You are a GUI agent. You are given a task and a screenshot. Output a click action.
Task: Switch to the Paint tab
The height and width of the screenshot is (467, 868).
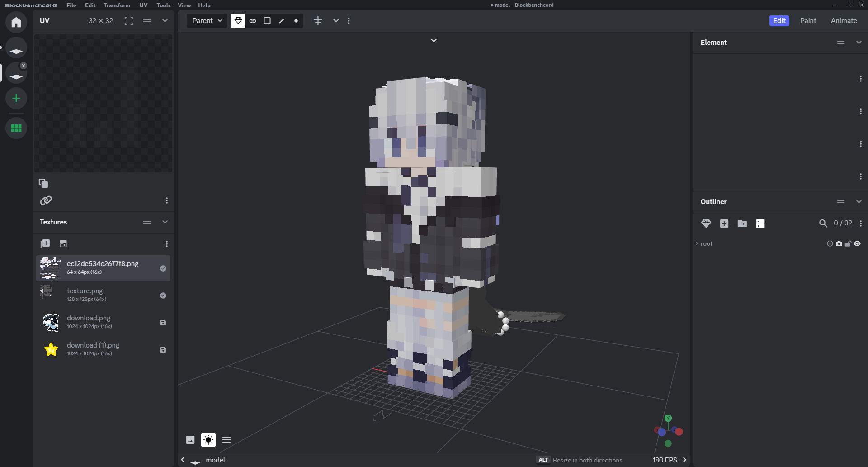click(x=808, y=21)
